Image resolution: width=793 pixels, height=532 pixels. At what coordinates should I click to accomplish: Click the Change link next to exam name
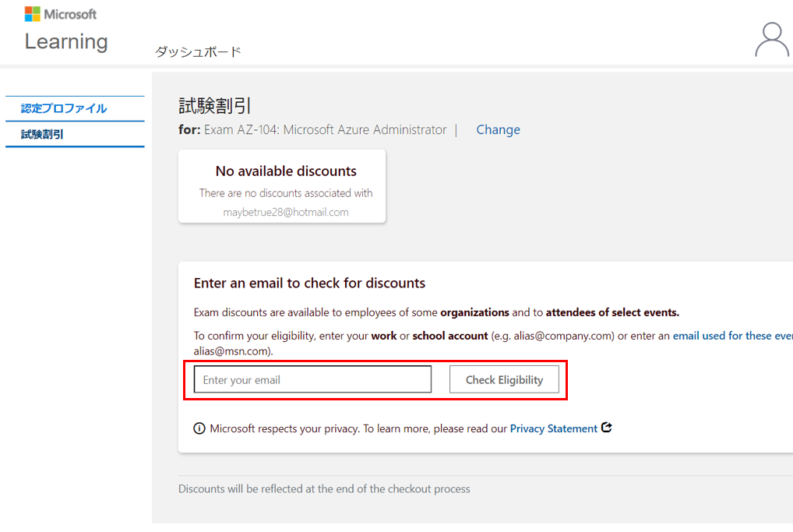click(498, 130)
